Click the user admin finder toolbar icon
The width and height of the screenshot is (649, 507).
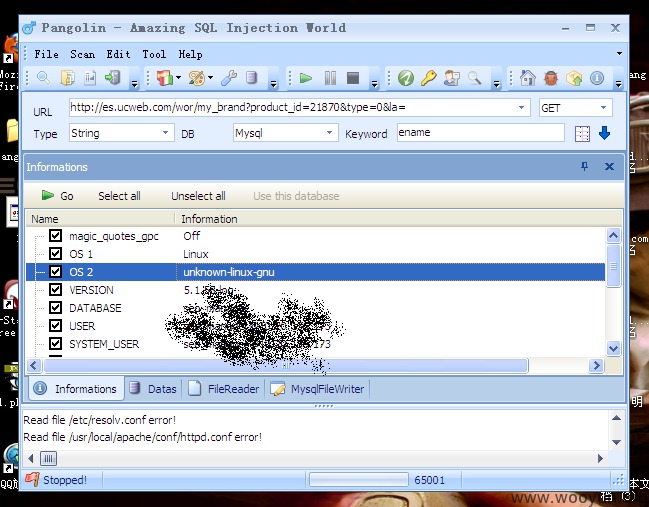[x=452, y=78]
